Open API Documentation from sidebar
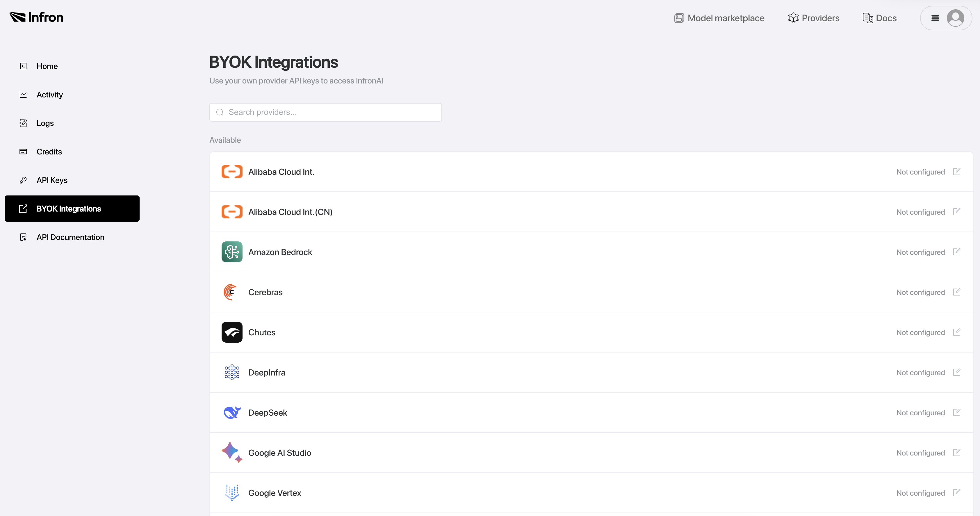Viewport: 980px width, 516px height. tap(70, 237)
